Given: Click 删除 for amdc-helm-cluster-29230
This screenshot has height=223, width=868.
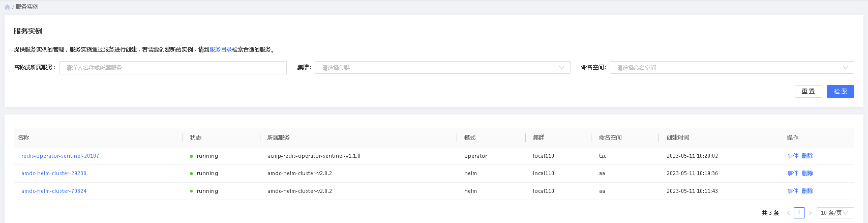Looking at the screenshot, I should click(x=807, y=173).
